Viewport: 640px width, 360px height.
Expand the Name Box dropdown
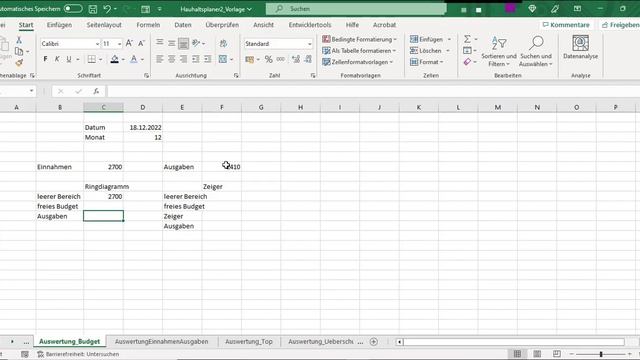pyautogui.click(x=31, y=91)
